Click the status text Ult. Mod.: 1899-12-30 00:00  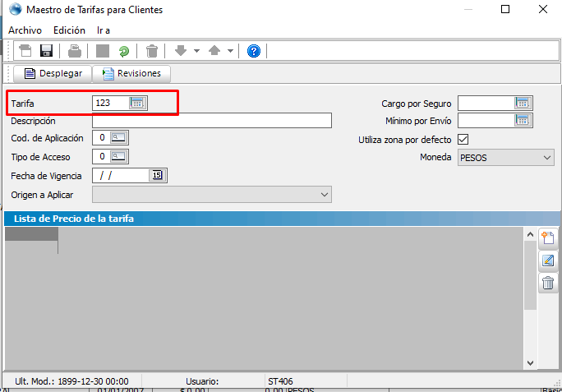[71, 381]
